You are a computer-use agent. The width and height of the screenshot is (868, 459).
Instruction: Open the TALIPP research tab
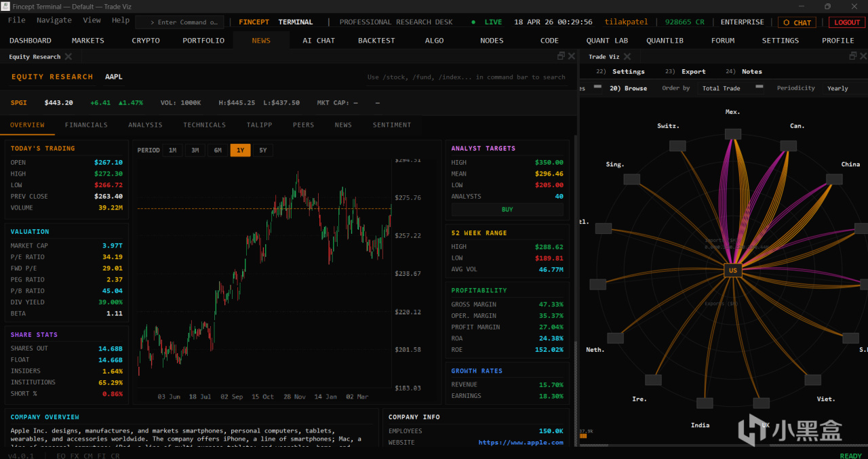260,125
